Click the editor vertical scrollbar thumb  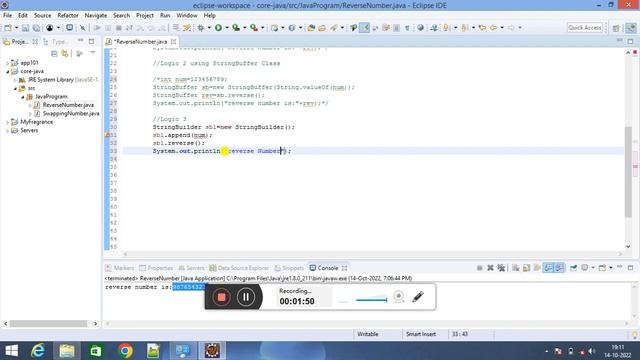[x=628, y=171]
